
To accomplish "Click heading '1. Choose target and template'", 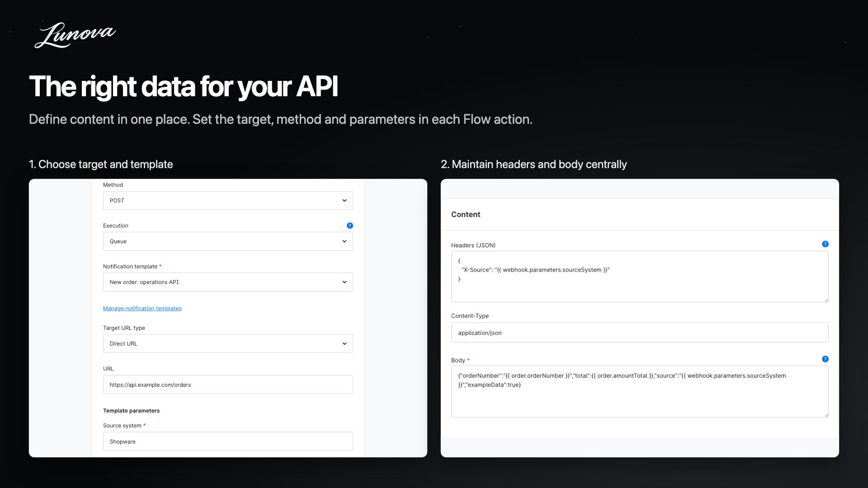I will (101, 164).
